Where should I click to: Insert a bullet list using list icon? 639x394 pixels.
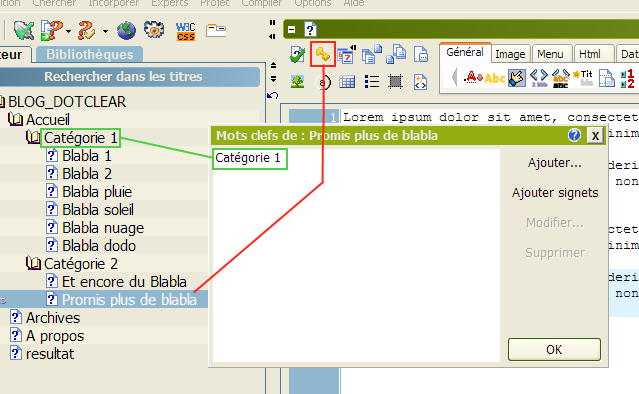click(372, 81)
